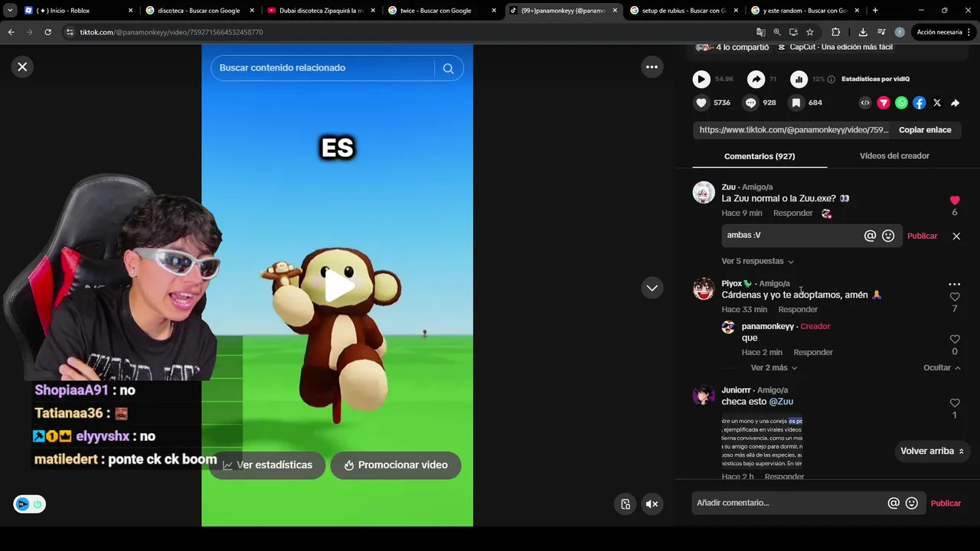
Task: Click Promocionar video button
Action: [396, 465]
